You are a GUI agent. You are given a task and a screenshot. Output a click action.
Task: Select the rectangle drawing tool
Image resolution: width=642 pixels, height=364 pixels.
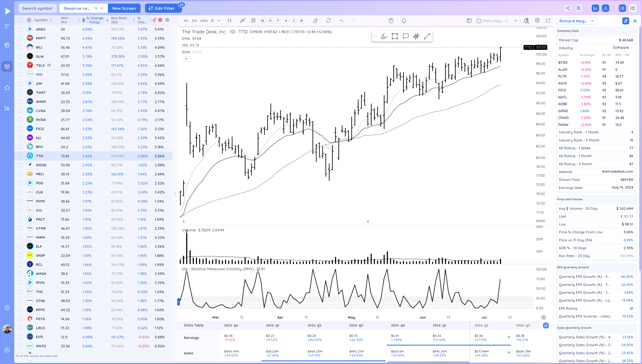coord(395,36)
